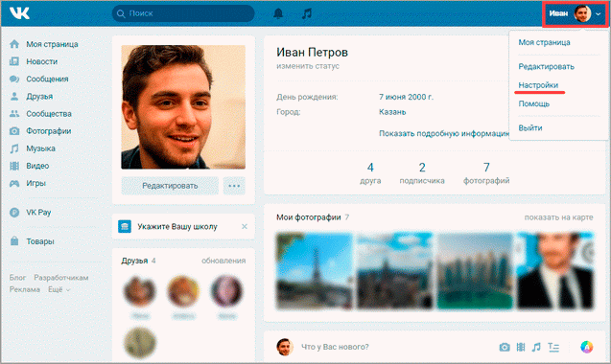Open Сообщения in the left sidebar
611x364 pixels.
pyautogui.click(x=47, y=80)
